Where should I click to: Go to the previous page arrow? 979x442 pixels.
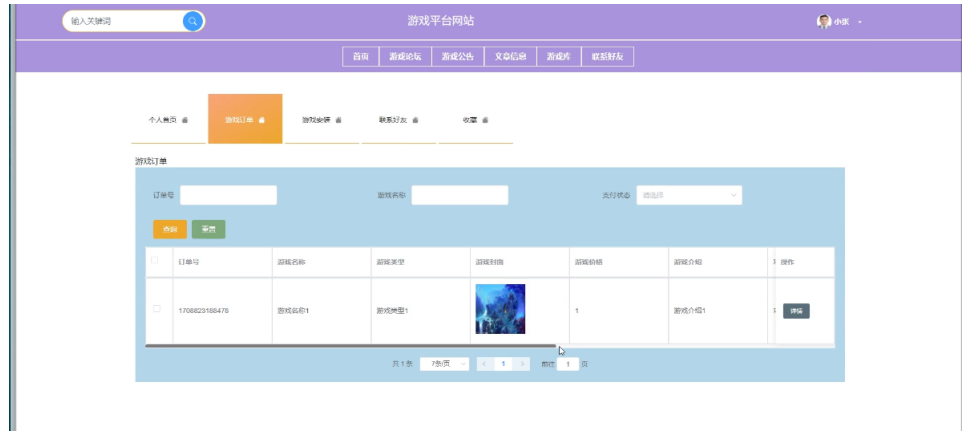pos(484,363)
